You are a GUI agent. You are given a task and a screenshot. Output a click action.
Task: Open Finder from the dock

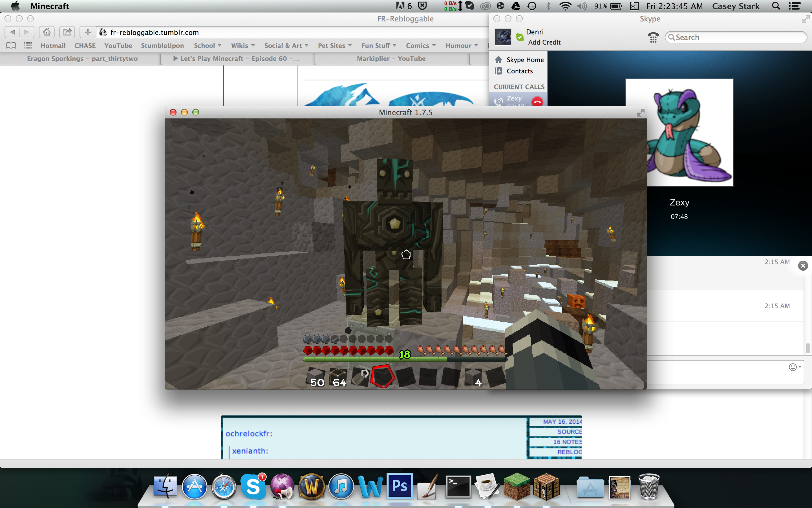pos(165,486)
